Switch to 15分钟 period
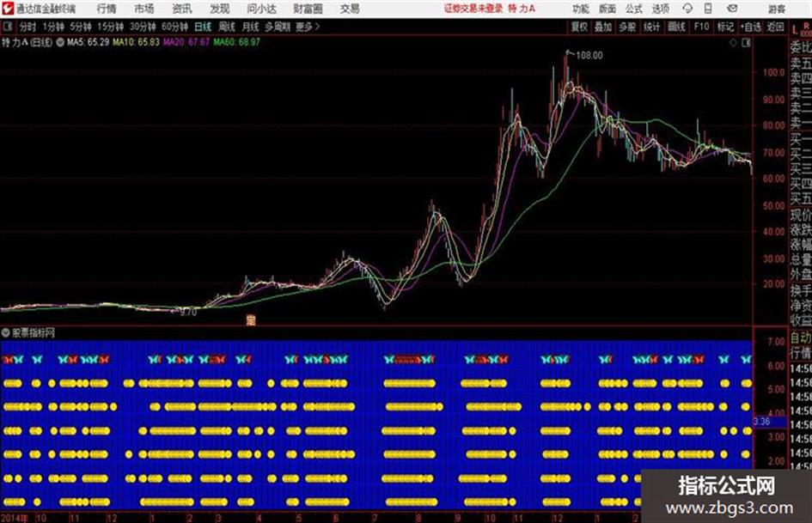The width and height of the screenshot is (812, 523). pyautogui.click(x=111, y=27)
